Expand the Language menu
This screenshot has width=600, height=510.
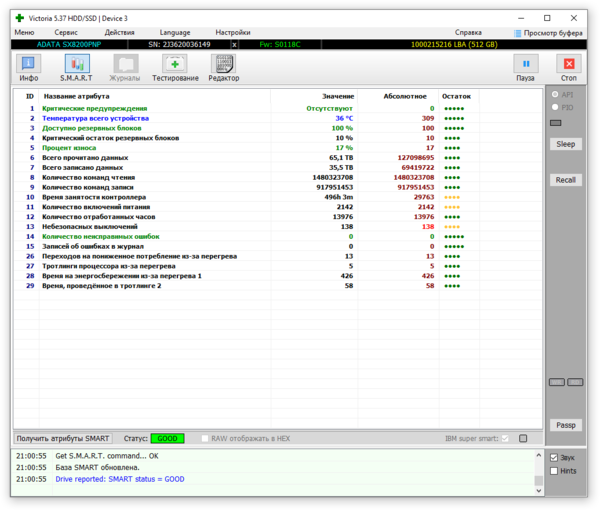[x=175, y=32]
